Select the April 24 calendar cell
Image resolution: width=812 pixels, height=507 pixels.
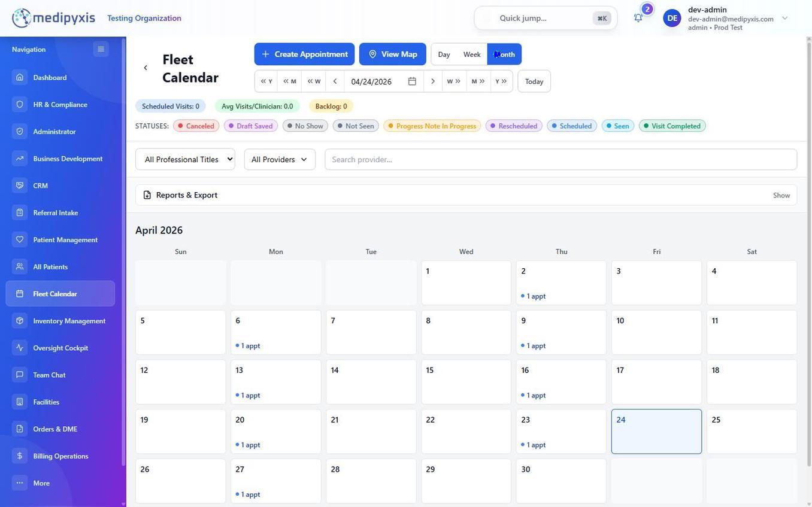656,432
